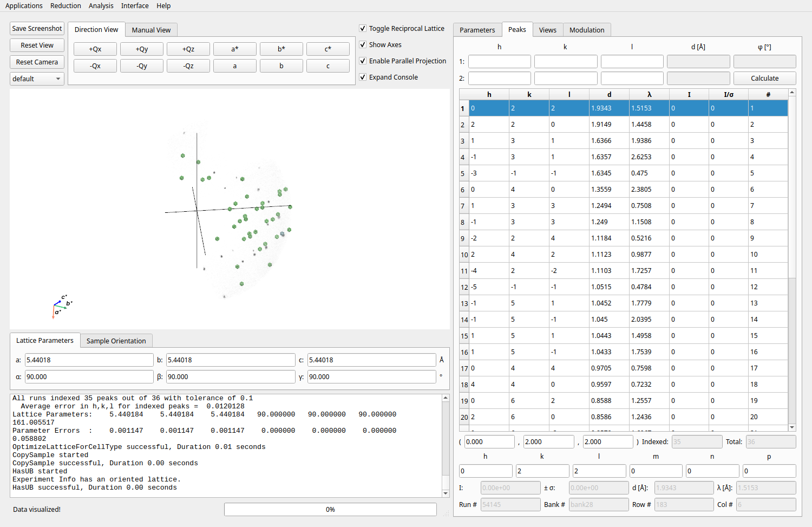Viewport: 812px width, 527px height.
Task: Switch to the Parameters tab
Action: [477, 30]
